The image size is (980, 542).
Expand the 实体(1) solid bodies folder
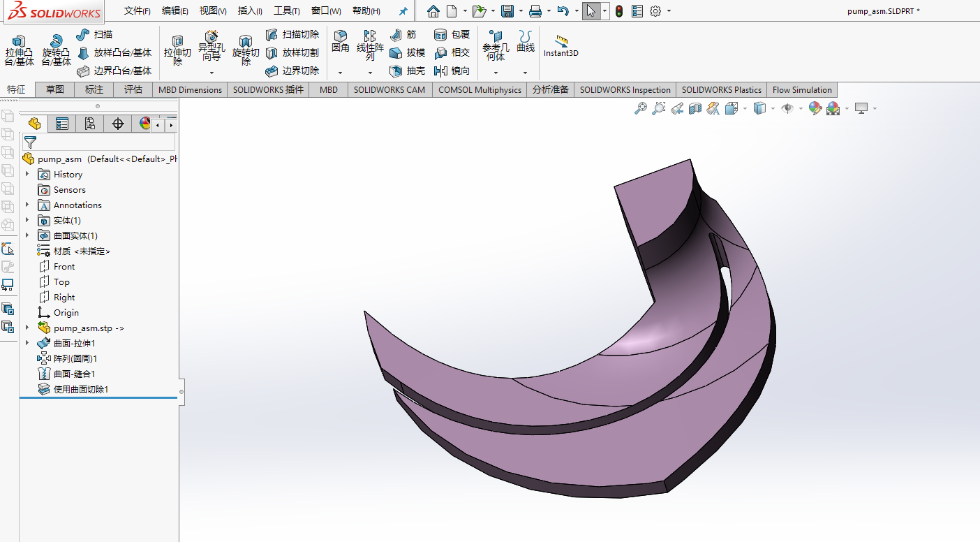tap(27, 220)
